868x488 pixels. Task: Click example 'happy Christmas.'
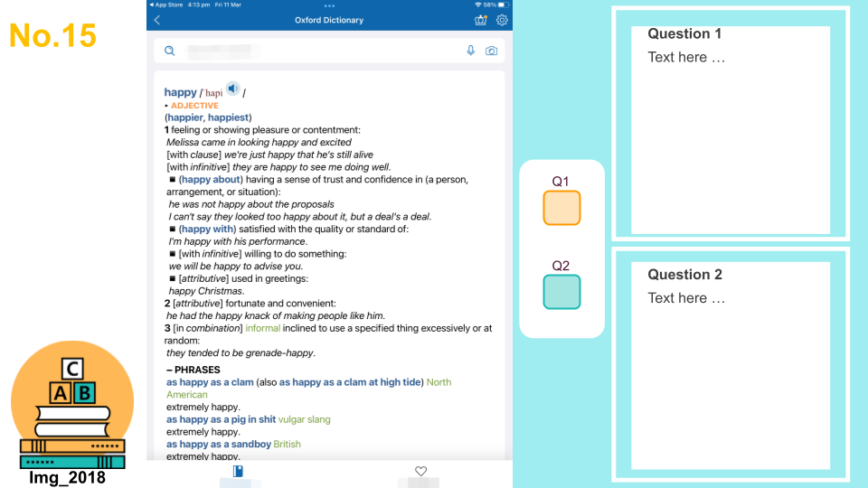(206, 291)
